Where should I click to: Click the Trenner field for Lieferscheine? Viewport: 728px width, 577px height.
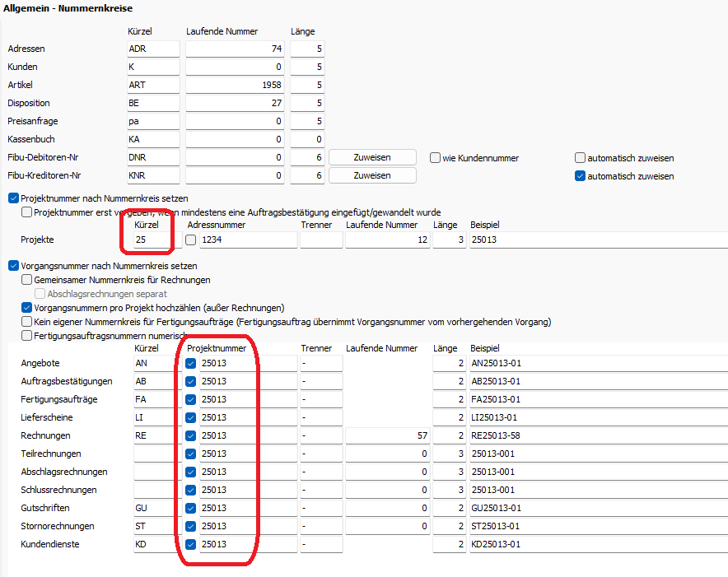320,418
